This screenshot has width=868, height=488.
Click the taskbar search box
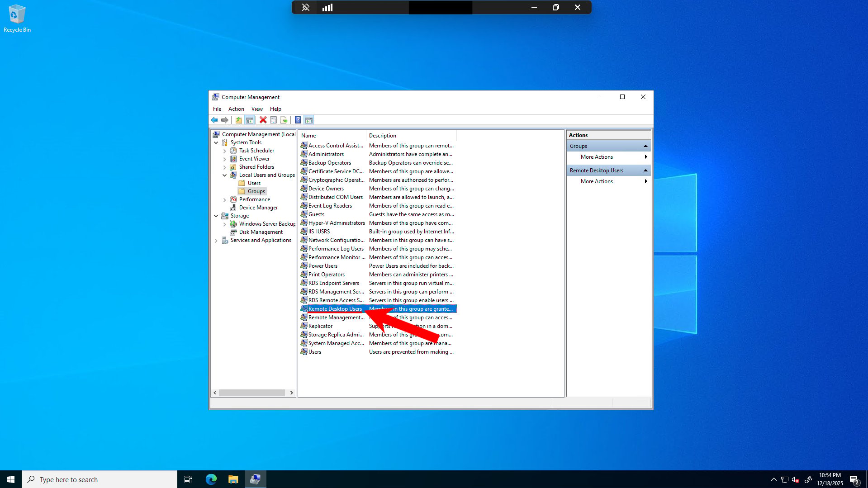tap(100, 479)
